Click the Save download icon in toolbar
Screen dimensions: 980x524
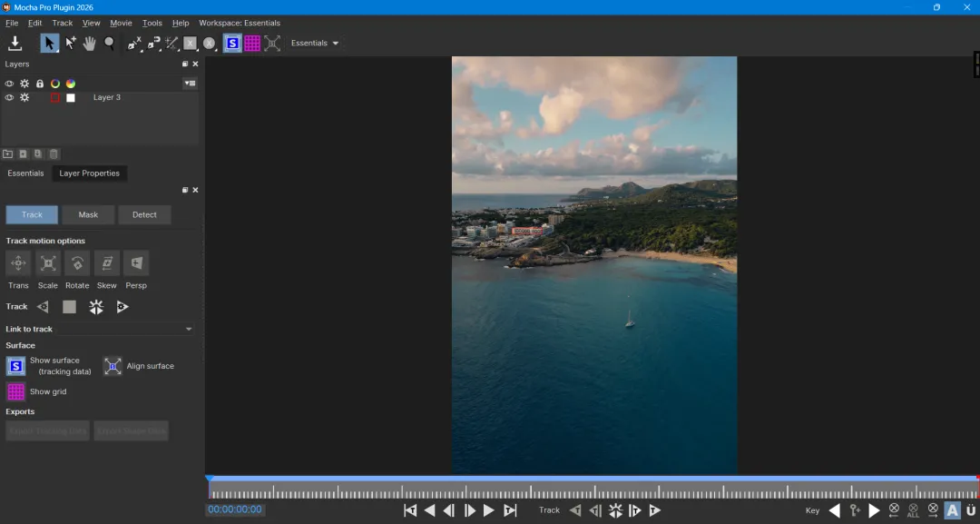15,43
